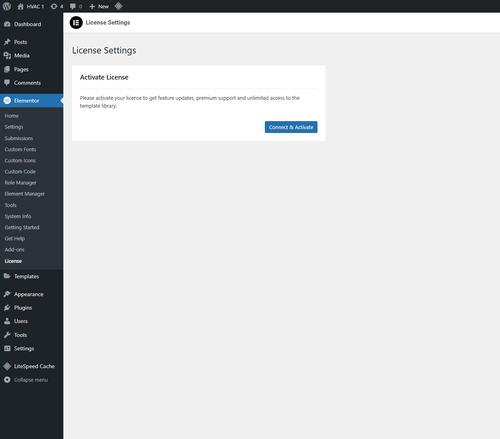Click the Elementor circle icon in sidebar

pyautogui.click(x=7, y=100)
